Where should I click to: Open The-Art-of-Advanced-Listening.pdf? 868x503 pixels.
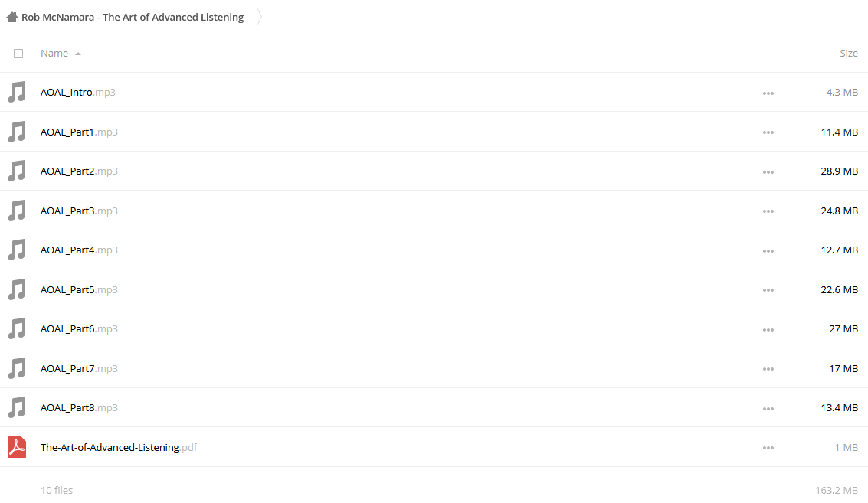[119, 447]
